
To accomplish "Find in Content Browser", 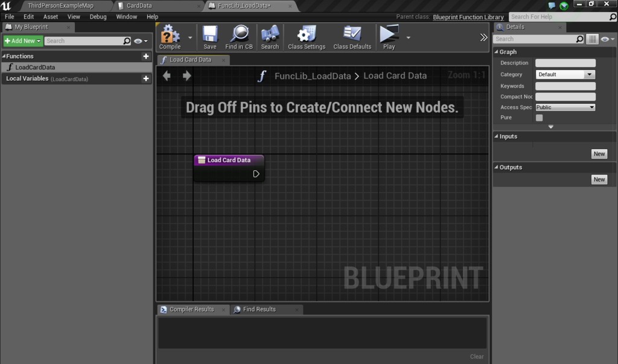I will tap(239, 37).
